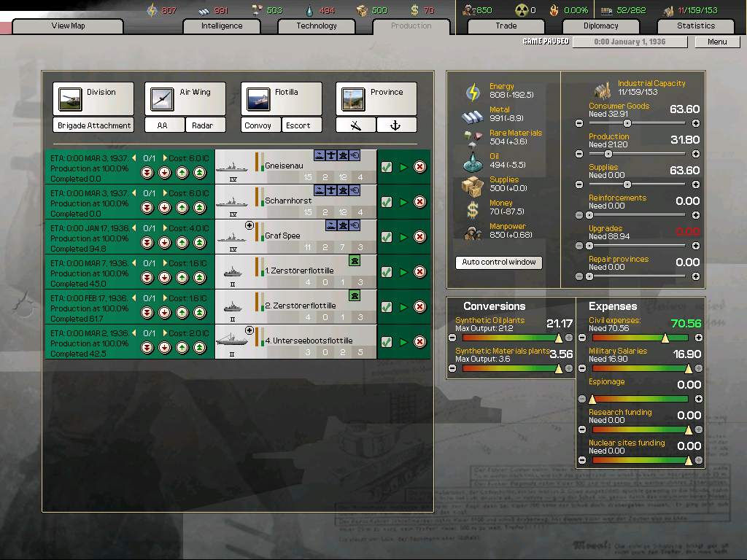Image resolution: width=747 pixels, height=560 pixels.
Task: Switch to the Technology tab
Action: click(x=317, y=26)
